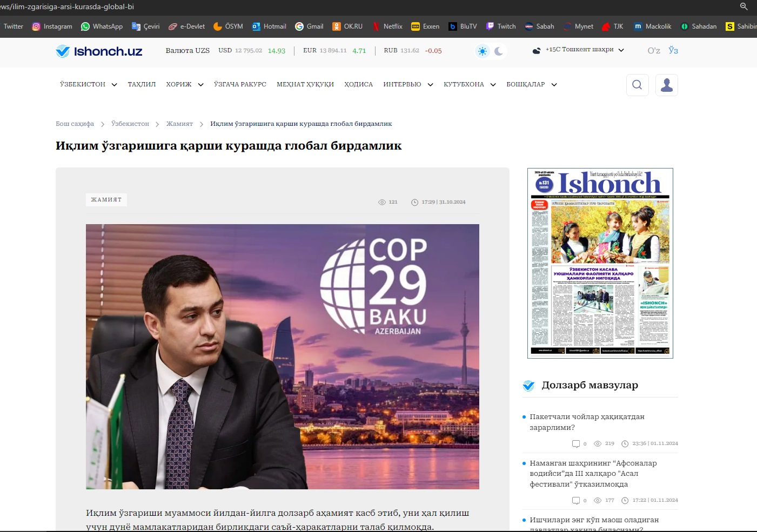Image resolution: width=757 pixels, height=532 pixels.
Task: Click the browser zoom magnifier icon
Action: point(744,6)
